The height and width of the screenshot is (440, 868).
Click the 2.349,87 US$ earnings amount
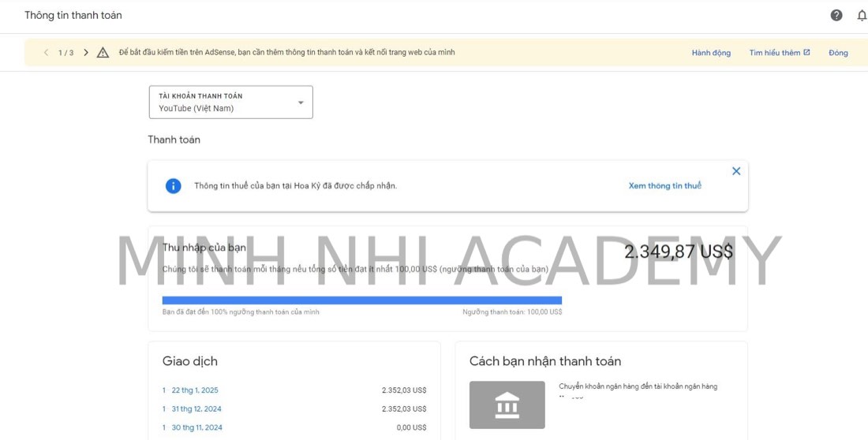click(679, 252)
